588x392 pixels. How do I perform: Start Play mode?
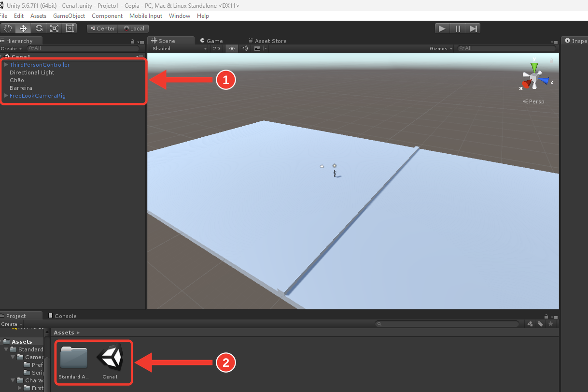(x=442, y=29)
